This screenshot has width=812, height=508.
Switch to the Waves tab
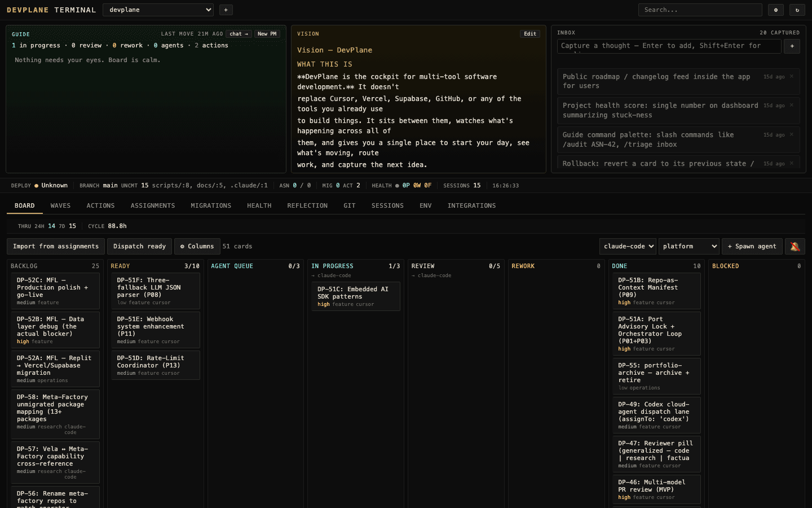[x=60, y=205]
